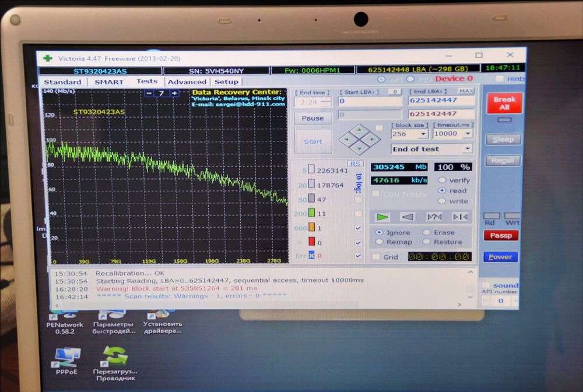Viewport: 583px width, 392px height.
Task: Open the Установить драйвера... desktop shortcut
Action: pyautogui.click(x=163, y=323)
